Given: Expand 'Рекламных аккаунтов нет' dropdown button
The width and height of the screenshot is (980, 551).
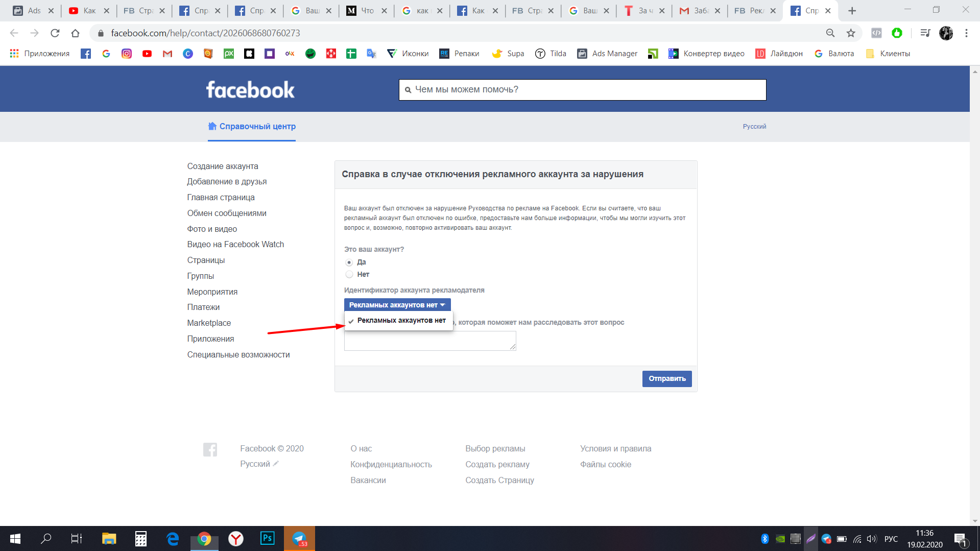Looking at the screenshot, I should coord(397,305).
